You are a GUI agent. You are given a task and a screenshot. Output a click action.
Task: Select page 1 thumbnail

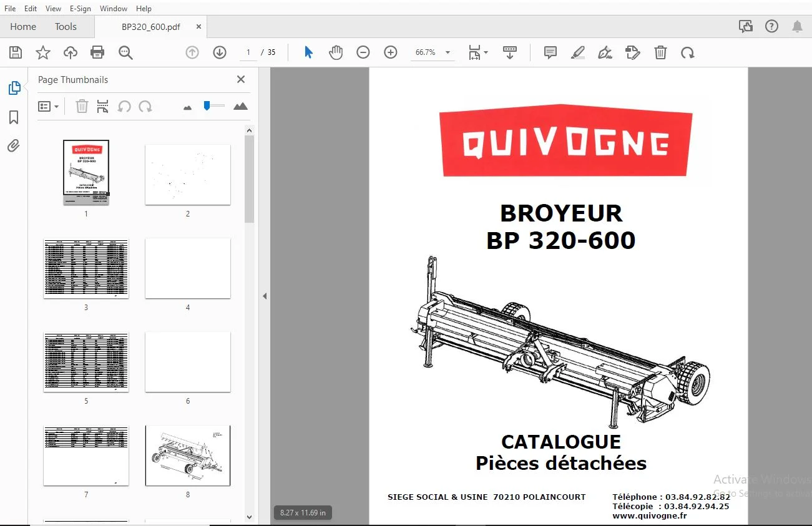[x=86, y=172]
